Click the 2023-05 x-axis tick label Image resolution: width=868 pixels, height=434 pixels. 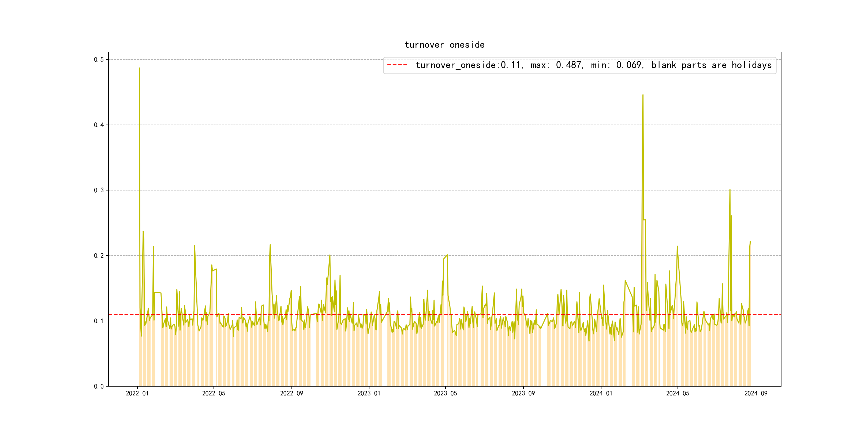pyautogui.click(x=446, y=393)
